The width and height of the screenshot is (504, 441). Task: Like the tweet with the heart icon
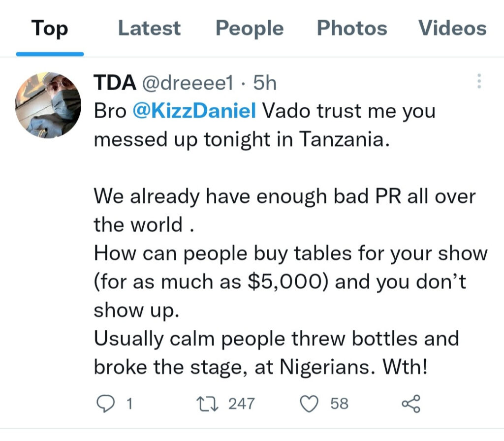(x=310, y=404)
